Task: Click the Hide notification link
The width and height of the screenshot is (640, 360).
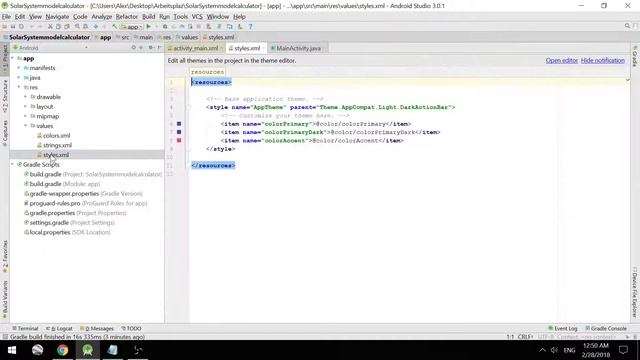Action: point(602,60)
